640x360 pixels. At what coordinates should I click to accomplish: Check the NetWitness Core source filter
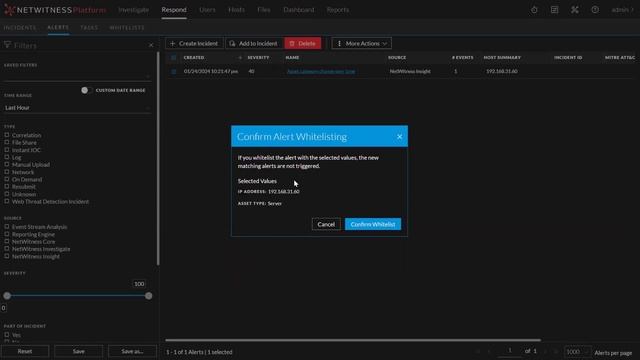pyautogui.click(x=7, y=241)
